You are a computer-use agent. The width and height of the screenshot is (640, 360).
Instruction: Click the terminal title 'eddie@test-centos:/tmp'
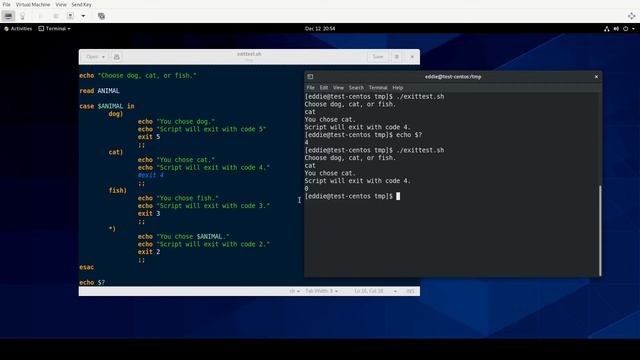tap(453, 77)
